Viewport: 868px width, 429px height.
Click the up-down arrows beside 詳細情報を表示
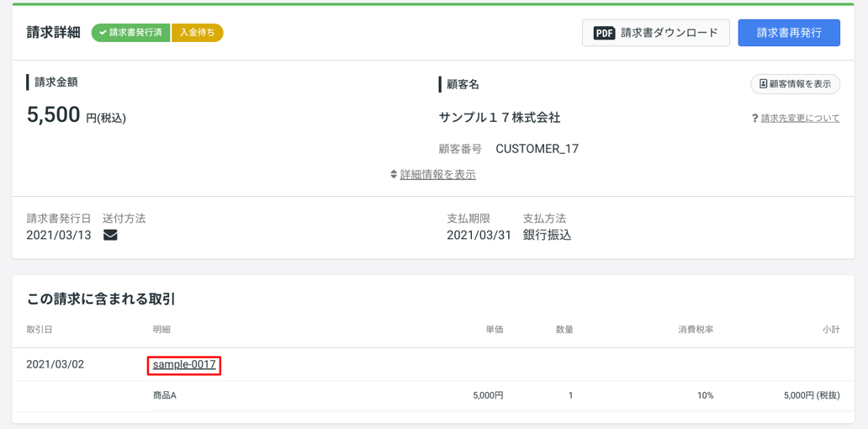394,174
